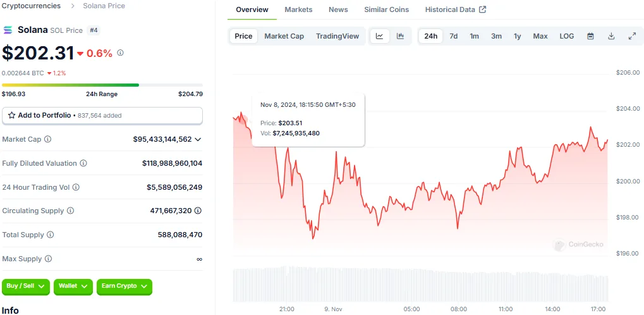
Task: Open info icon beside 0.6% price change
Action: [x=120, y=52]
